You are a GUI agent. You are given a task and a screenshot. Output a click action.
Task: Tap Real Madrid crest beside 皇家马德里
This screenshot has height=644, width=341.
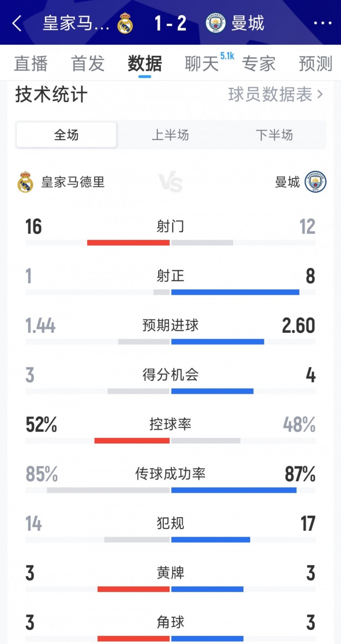tap(25, 182)
